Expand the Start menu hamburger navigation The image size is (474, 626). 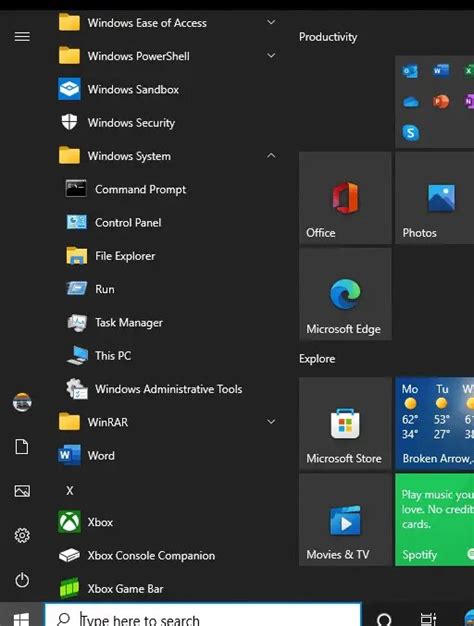coord(22,36)
